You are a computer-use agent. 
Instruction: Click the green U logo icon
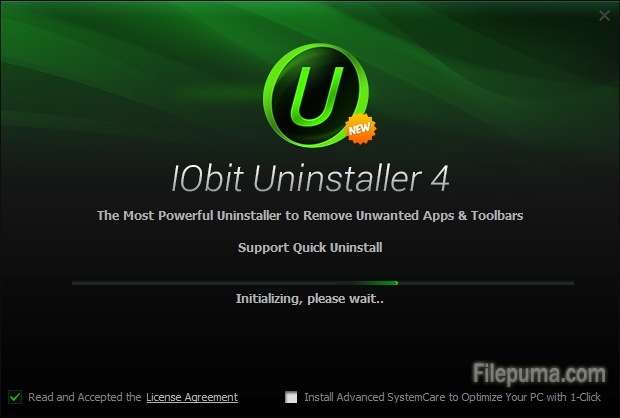coord(315,95)
